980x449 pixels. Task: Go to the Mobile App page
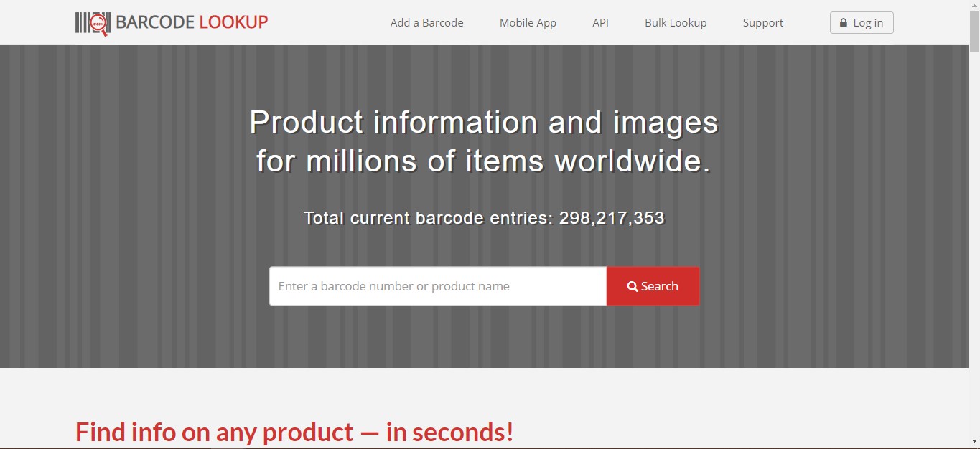pyautogui.click(x=528, y=23)
